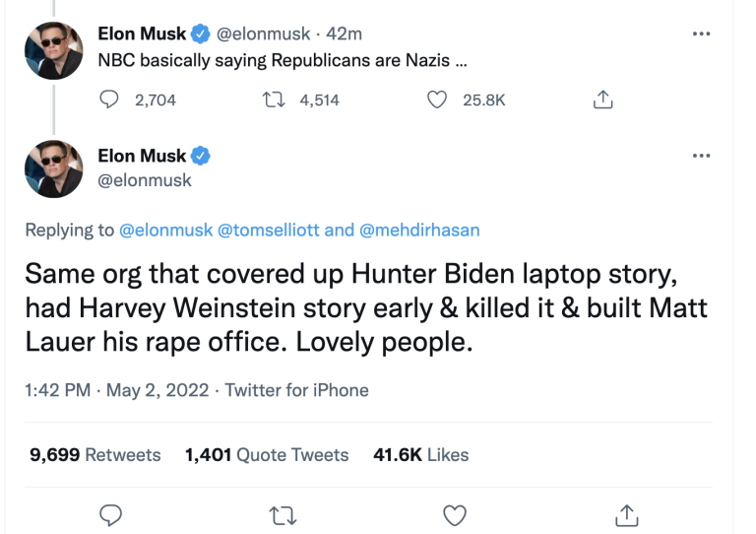View the 41.6K Likes list
Viewport: 756px width, 534px height.
point(421,454)
